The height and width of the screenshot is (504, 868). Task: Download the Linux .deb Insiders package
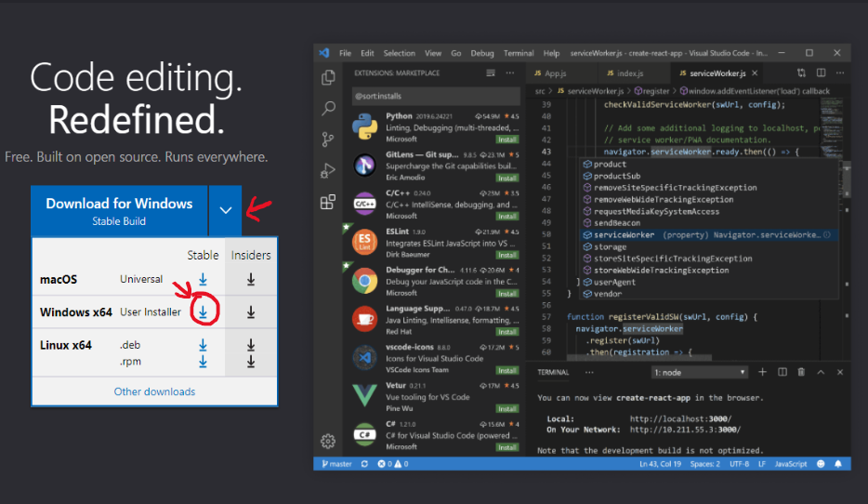click(x=251, y=345)
